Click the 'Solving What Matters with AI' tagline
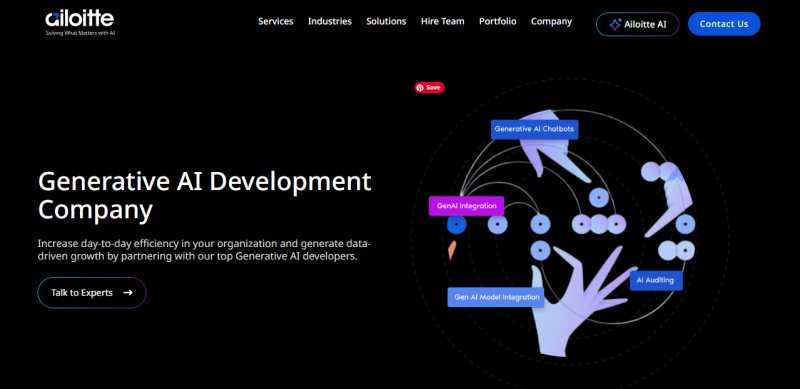 (81, 33)
